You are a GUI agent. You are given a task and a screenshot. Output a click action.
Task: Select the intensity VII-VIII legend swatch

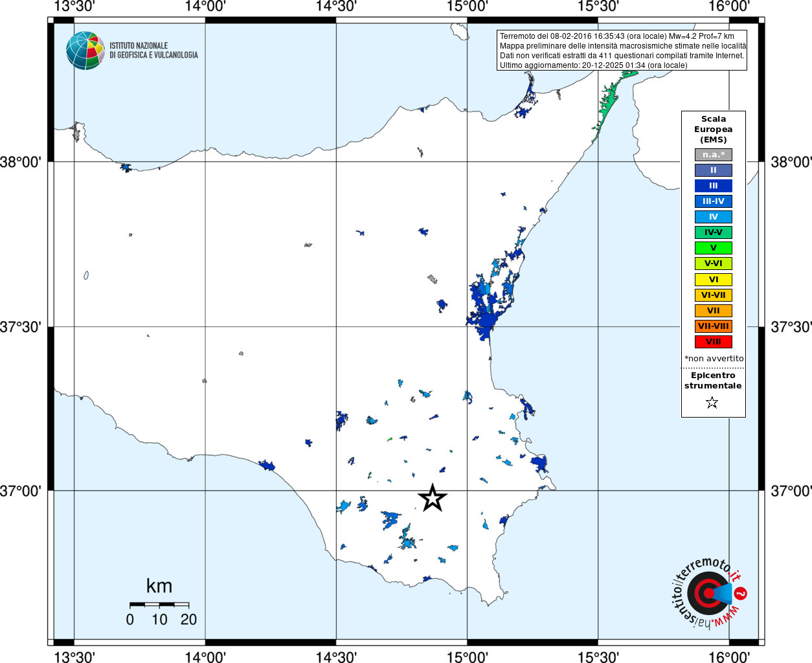click(x=714, y=326)
